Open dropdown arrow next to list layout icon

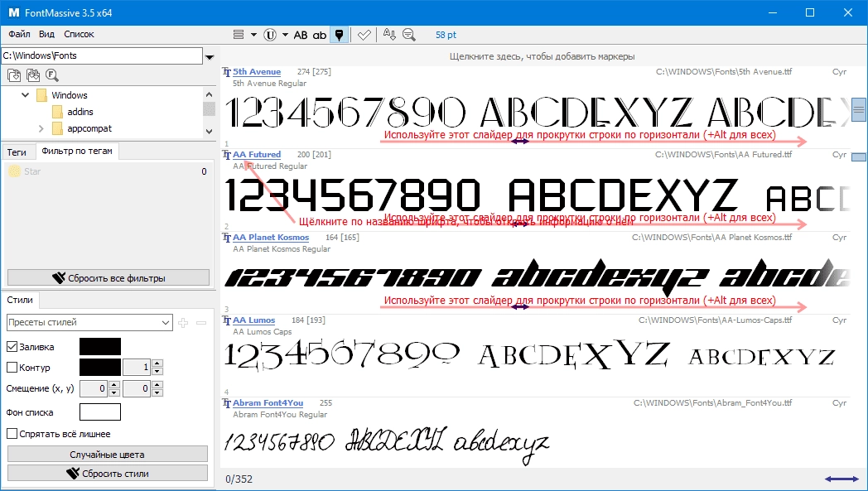[x=253, y=35]
